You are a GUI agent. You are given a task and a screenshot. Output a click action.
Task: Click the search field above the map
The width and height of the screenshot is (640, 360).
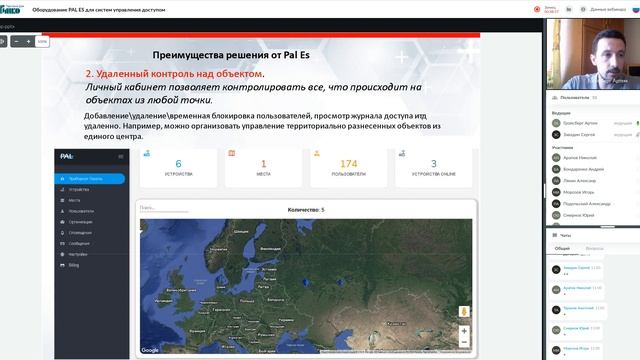164,208
